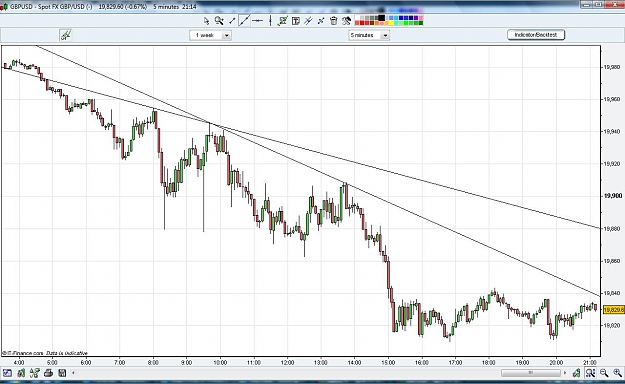Click the trash can delete-object icon
The width and height of the screenshot is (625, 384).
click(x=334, y=21)
